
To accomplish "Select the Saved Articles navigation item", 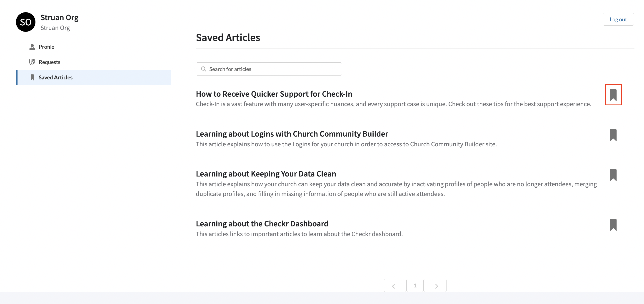I will (55, 77).
